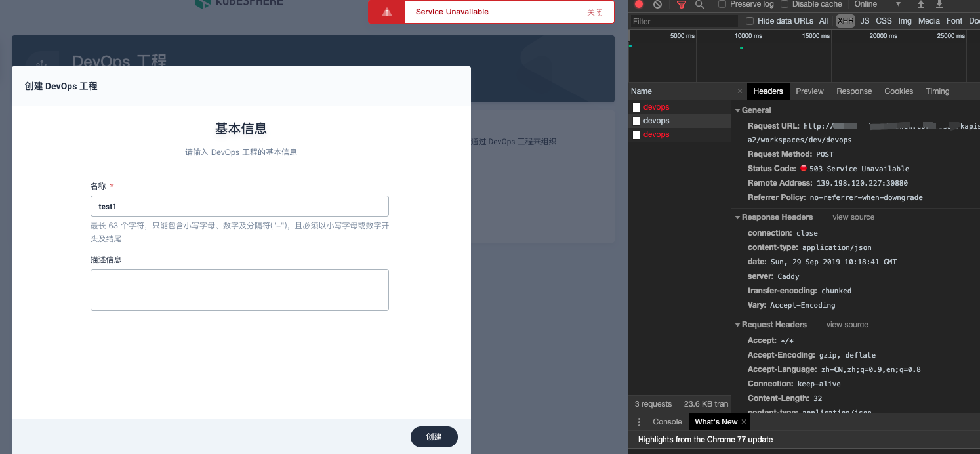Screen dimensions: 980x454
Task: Click the Request Method POST value
Action: pos(825,154)
